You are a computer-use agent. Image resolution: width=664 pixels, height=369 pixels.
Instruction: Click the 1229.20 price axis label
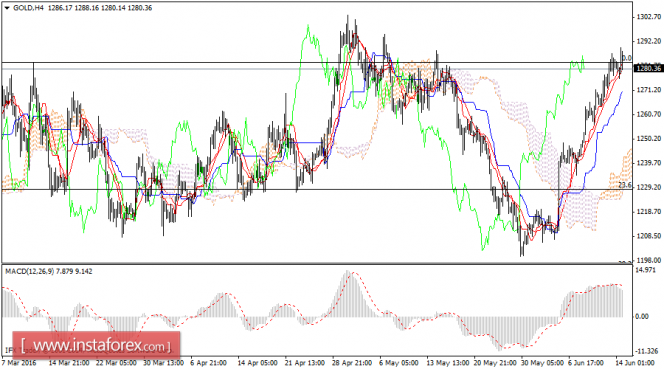(649, 187)
